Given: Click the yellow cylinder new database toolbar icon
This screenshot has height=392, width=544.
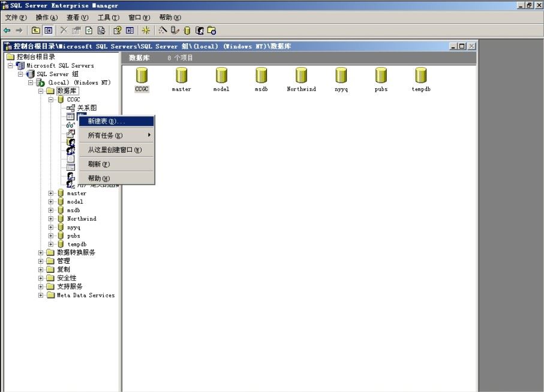Looking at the screenshot, I should point(187,31).
